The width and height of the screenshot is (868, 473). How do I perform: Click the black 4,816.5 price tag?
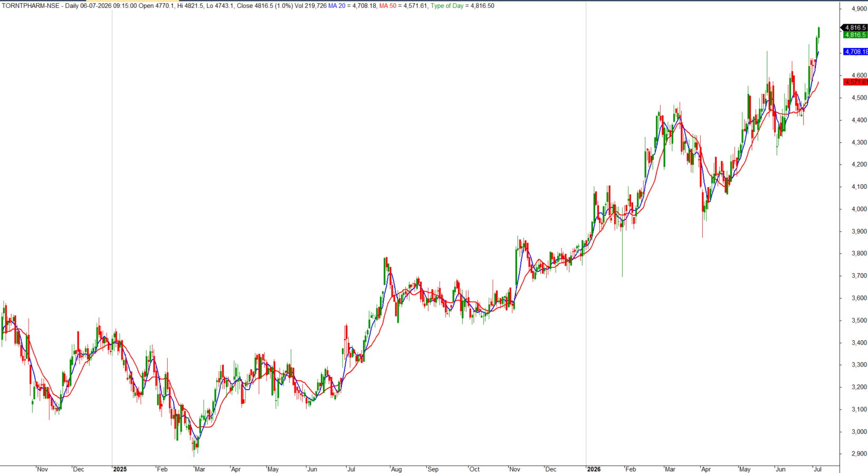point(855,27)
